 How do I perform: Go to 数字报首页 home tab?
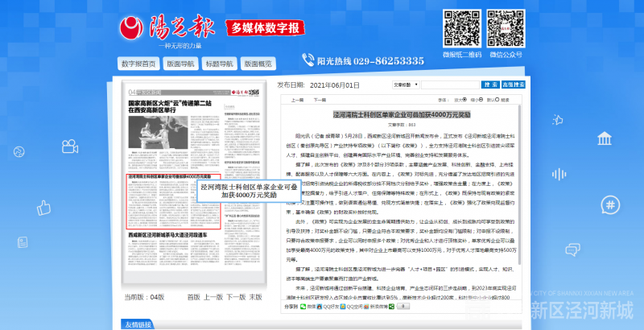138,64
